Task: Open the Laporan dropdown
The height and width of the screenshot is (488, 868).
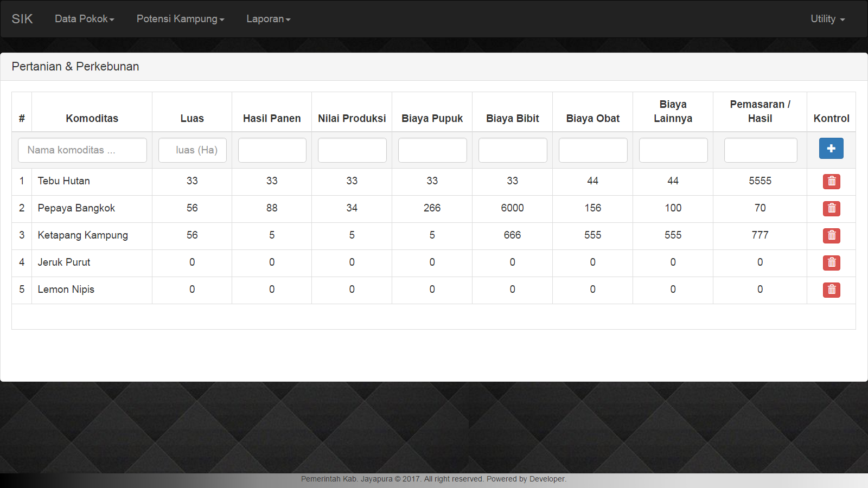Action: click(x=268, y=19)
